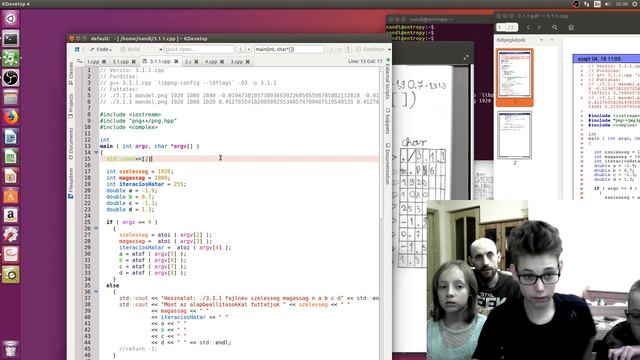Show the Filesystem side panel

[71, 183]
